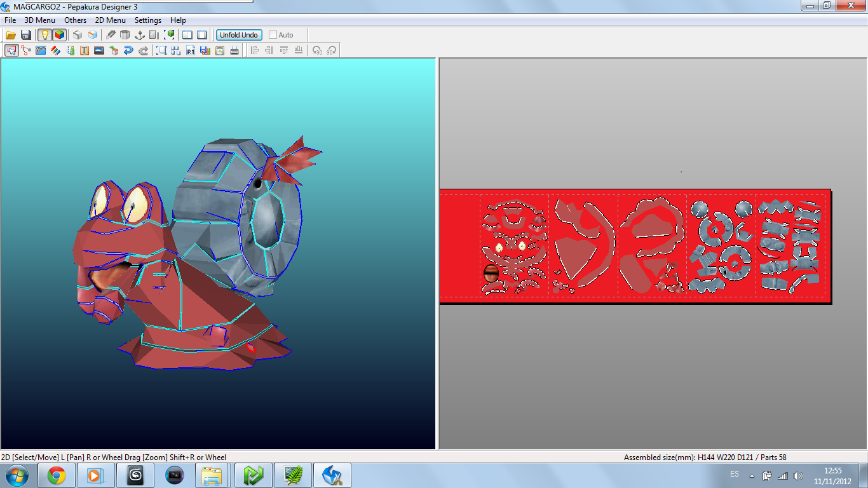
Task: Select the orange T text input tool
Action: pyautogui.click(x=85, y=50)
